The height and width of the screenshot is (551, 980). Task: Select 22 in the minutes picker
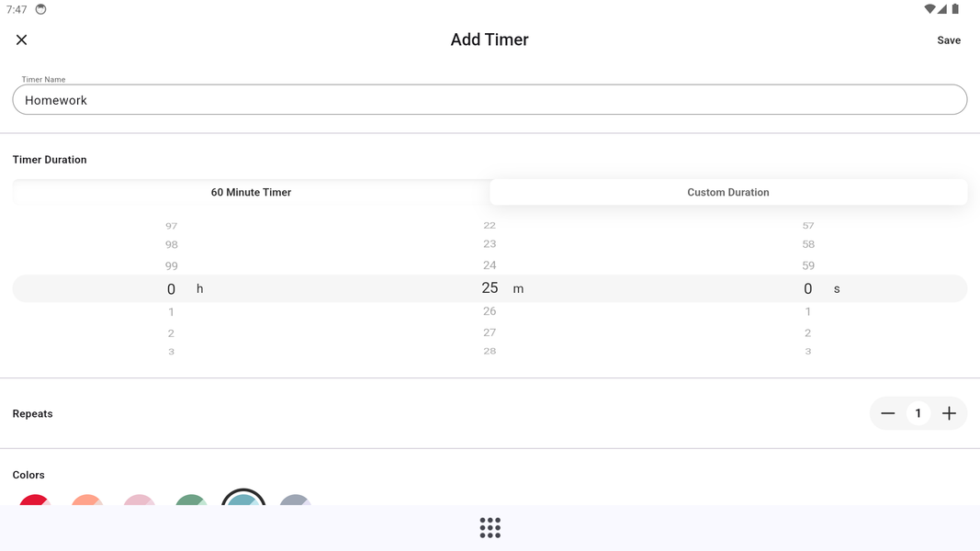point(490,226)
